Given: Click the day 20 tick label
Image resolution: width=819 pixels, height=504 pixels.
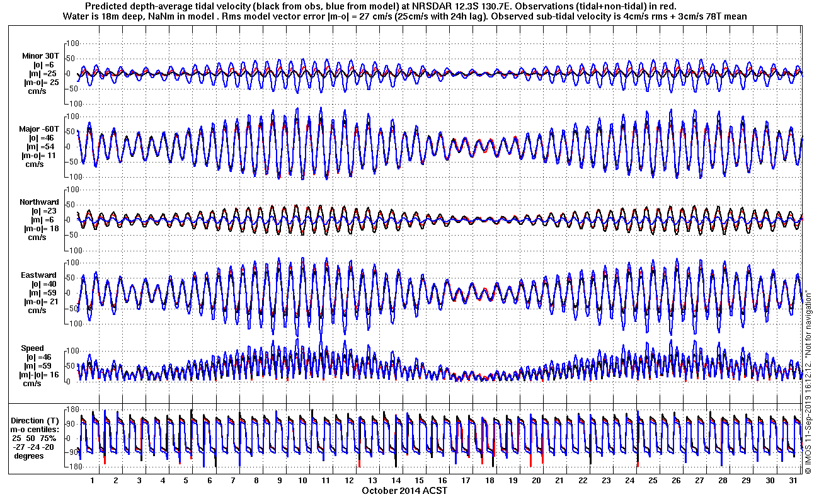Looking at the screenshot, I should tap(536, 481).
